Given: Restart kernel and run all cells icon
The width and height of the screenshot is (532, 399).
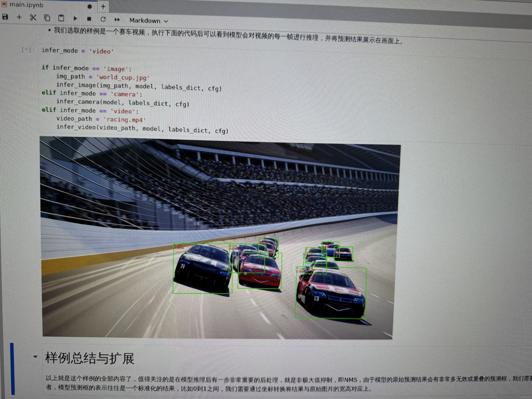Looking at the screenshot, I should click(x=117, y=20).
